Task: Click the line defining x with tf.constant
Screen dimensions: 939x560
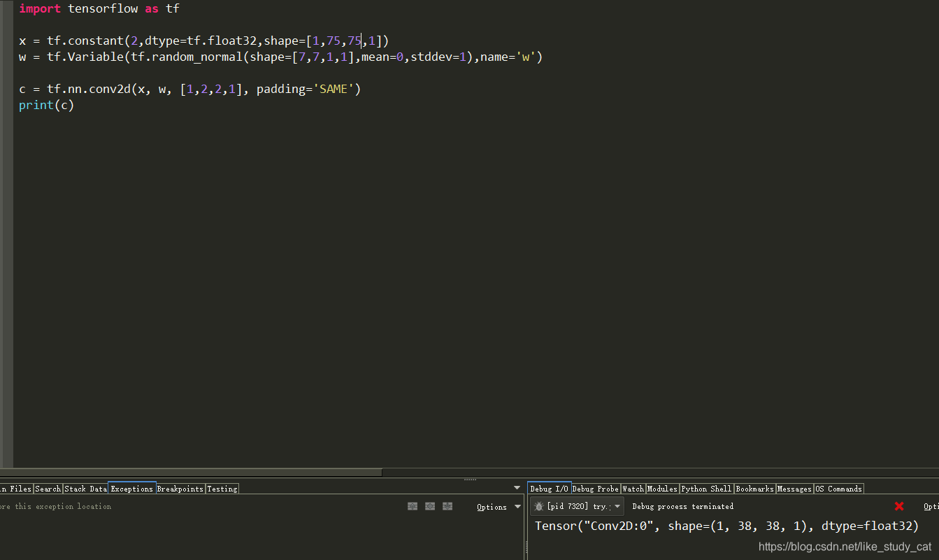Action: (203, 41)
